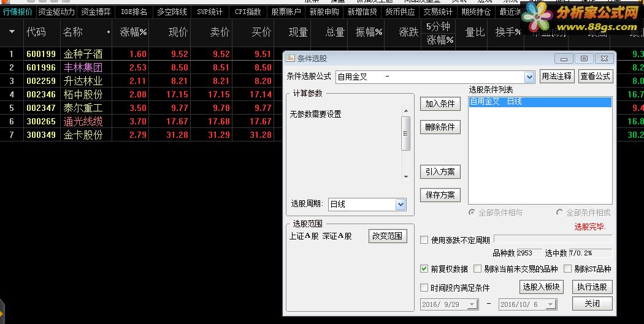Expand the 条件选股公式 dropdown arrow
The height and width of the screenshot is (324, 644).
tap(529, 77)
